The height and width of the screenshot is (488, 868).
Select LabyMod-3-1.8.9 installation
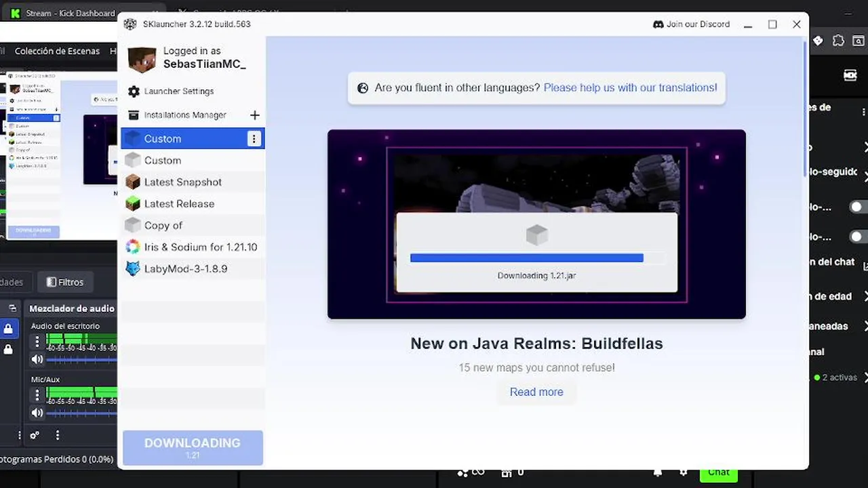pyautogui.click(x=193, y=269)
